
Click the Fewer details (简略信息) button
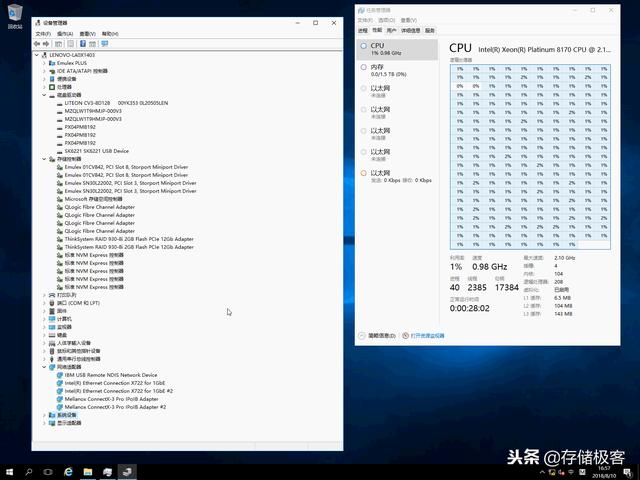pos(377,336)
